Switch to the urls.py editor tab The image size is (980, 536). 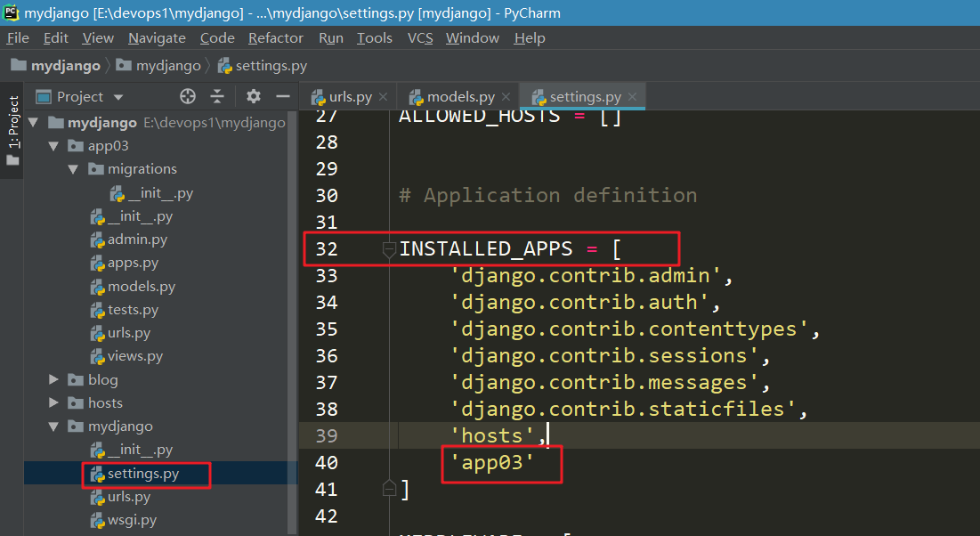[349, 97]
